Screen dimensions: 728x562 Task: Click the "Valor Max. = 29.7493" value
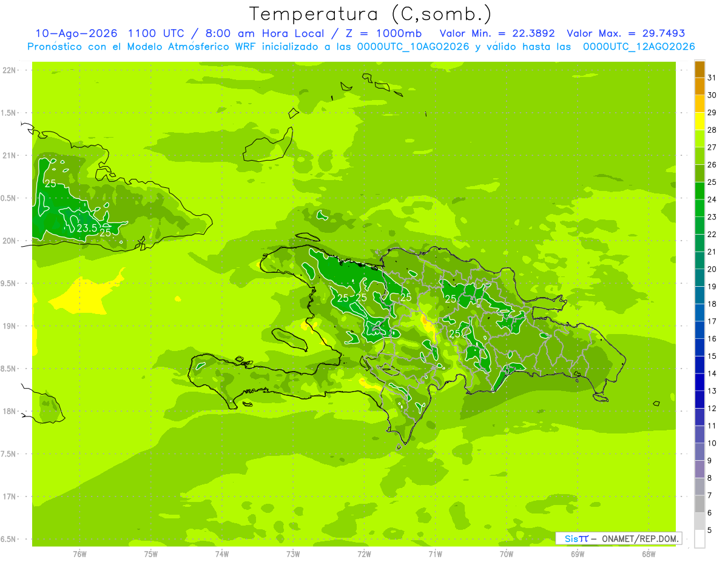625,33
